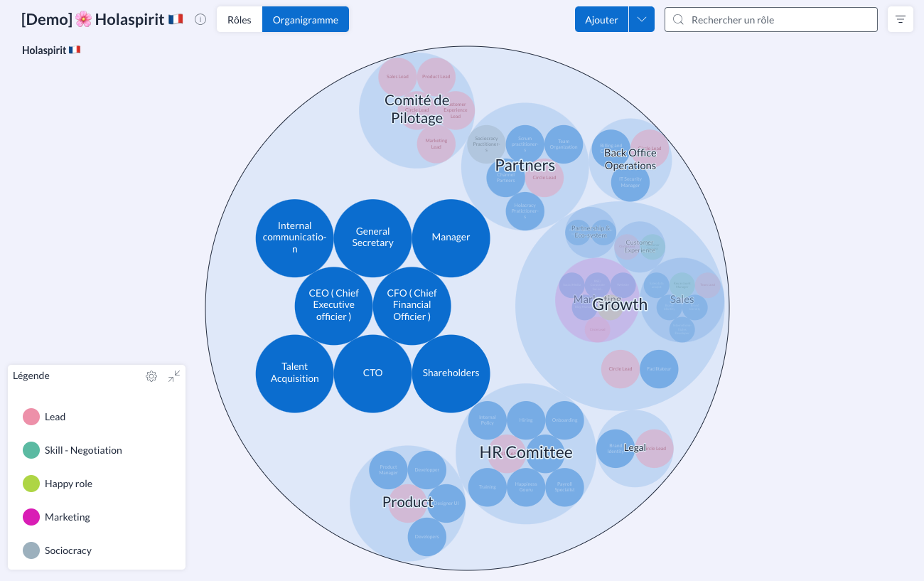Image resolution: width=924 pixels, height=581 pixels.
Task: Click the Partnership & Eco-system label
Action: pos(591,232)
